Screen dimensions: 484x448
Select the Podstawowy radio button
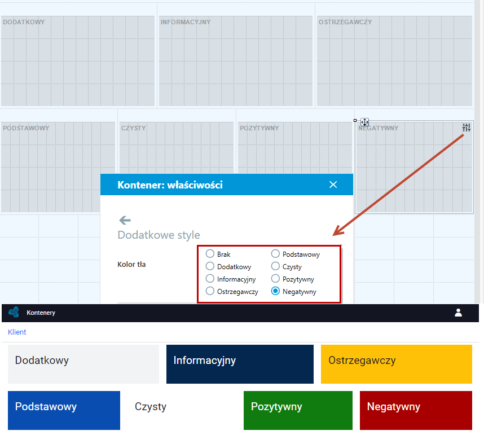(x=275, y=254)
